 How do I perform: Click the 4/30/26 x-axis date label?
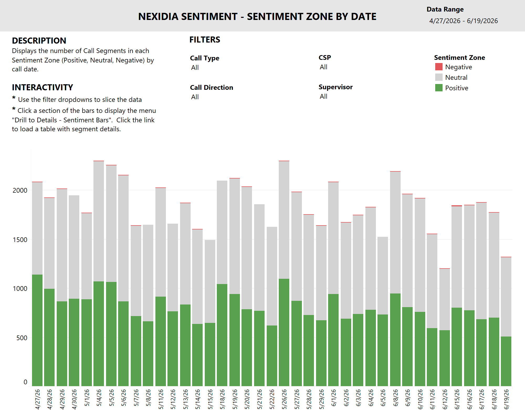point(74,399)
